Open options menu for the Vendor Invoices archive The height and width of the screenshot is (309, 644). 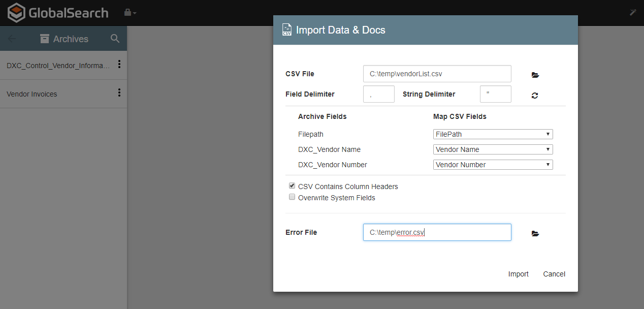click(x=119, y=93)
